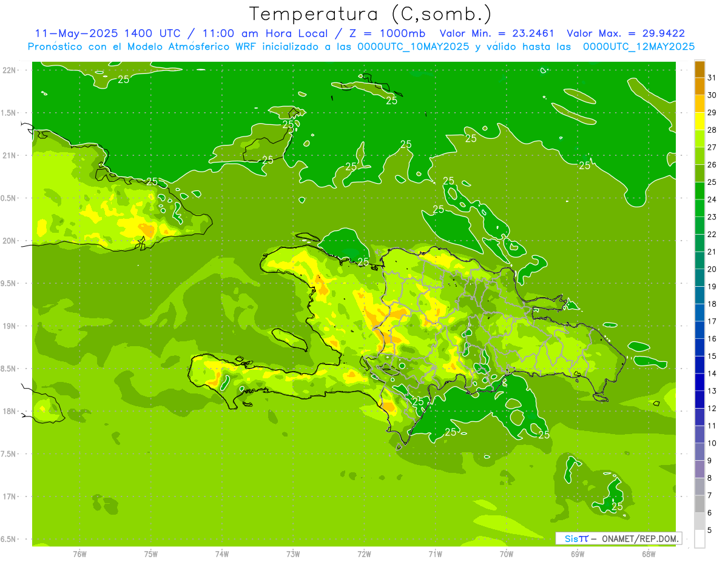Click the '22N' latitude axis label
The image size is (728, 562).
(x=9, y=70)
